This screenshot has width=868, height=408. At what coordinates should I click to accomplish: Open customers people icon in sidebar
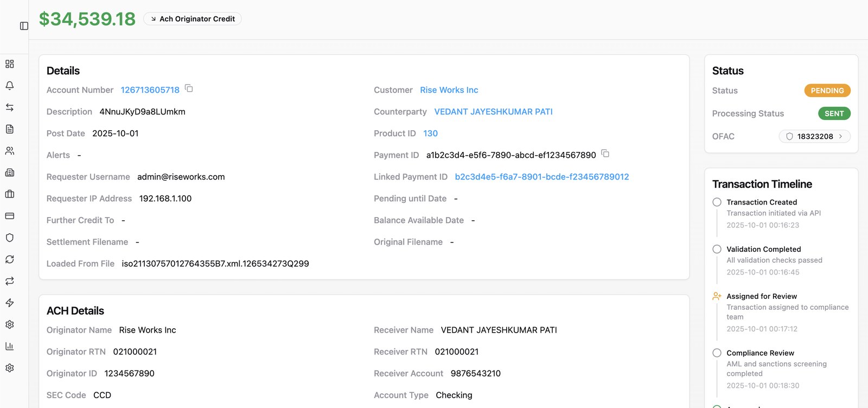tap(10, 151)
